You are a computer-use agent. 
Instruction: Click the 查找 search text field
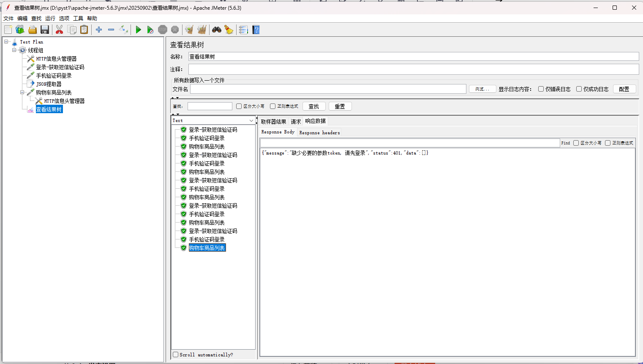[210, 106]
